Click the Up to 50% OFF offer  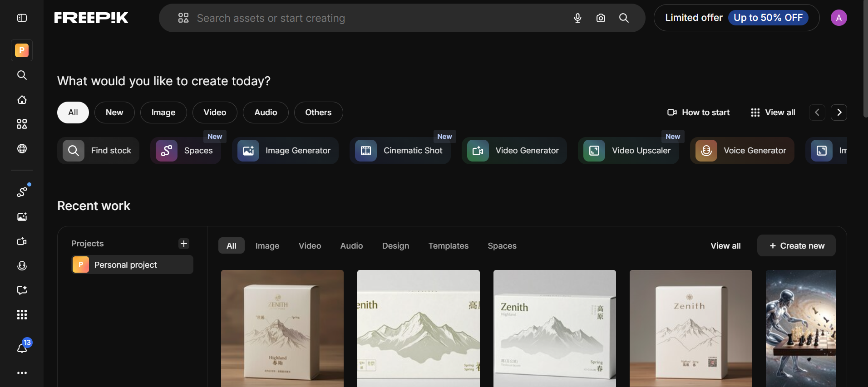click(768, 18)
